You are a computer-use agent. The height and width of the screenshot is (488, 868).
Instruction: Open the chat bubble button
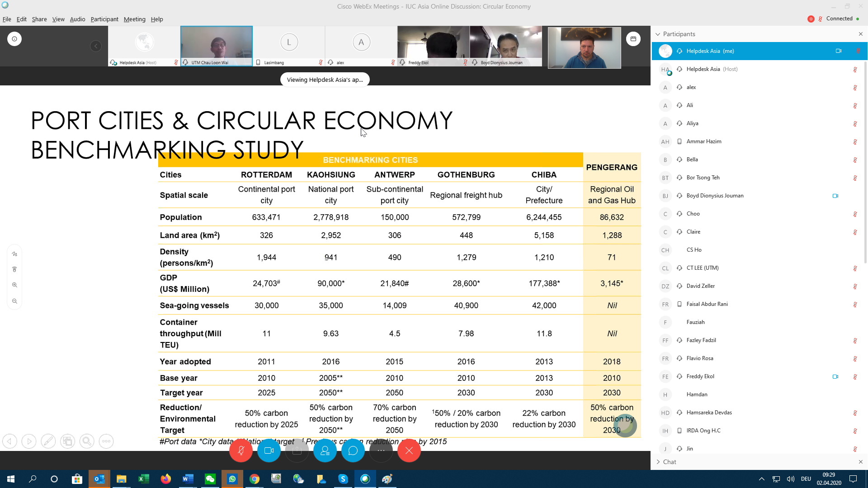pos(353,450)
